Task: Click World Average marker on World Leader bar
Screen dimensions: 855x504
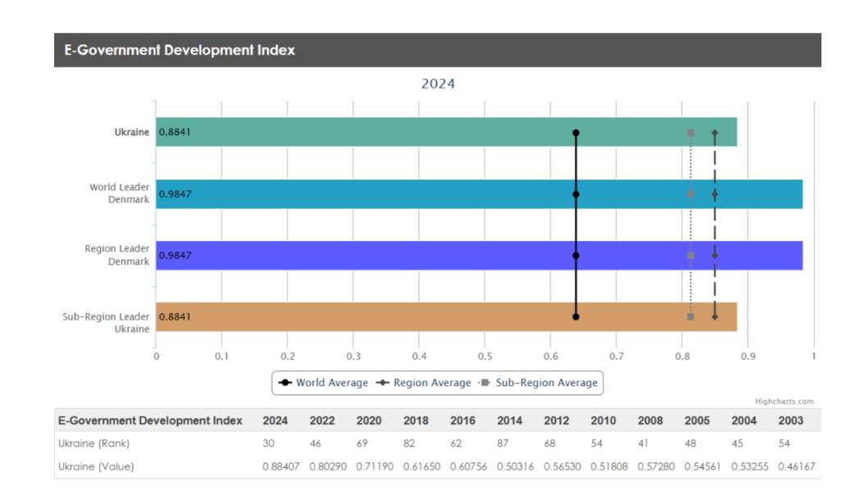Action: (576, 194)
